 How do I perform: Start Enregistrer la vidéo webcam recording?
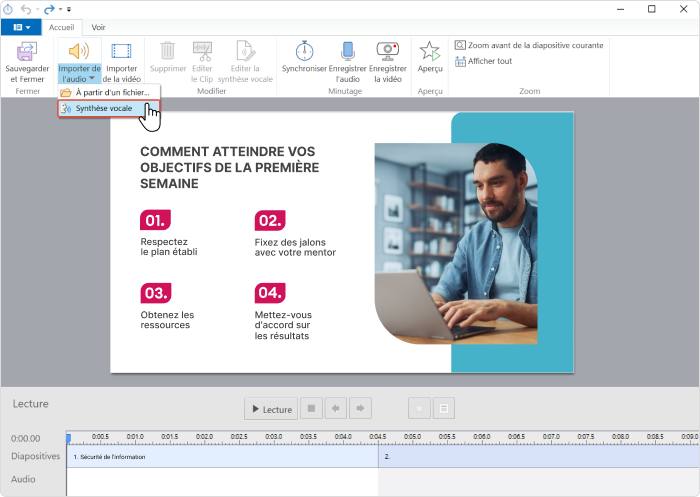[387, 51]
